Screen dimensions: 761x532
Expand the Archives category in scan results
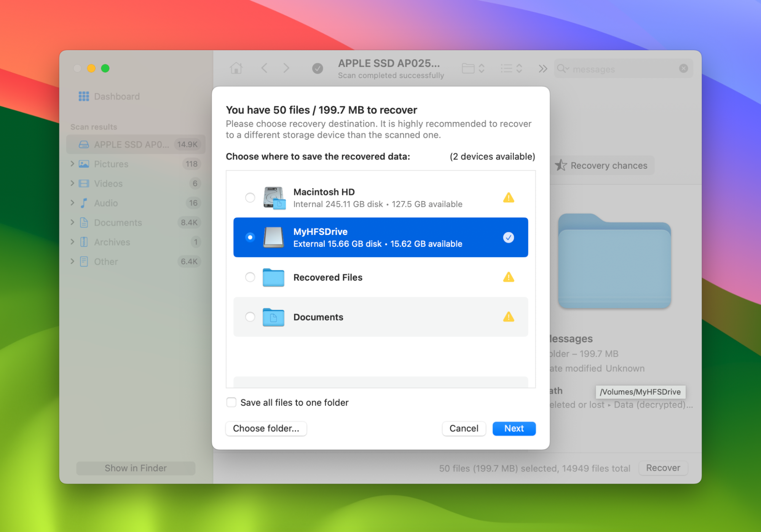click(x=72, y=242)
